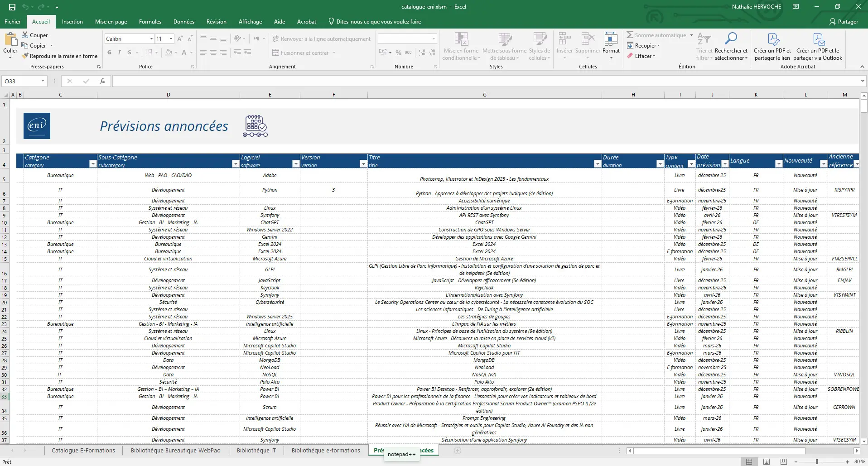
Task: Click Reproduire la mise en forme
Action: click(x=63, y=56)
